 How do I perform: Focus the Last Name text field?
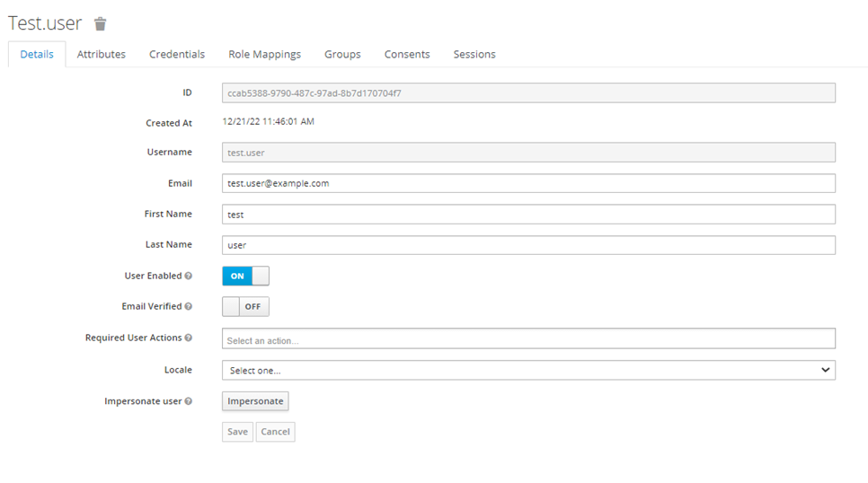click(528, 245)
